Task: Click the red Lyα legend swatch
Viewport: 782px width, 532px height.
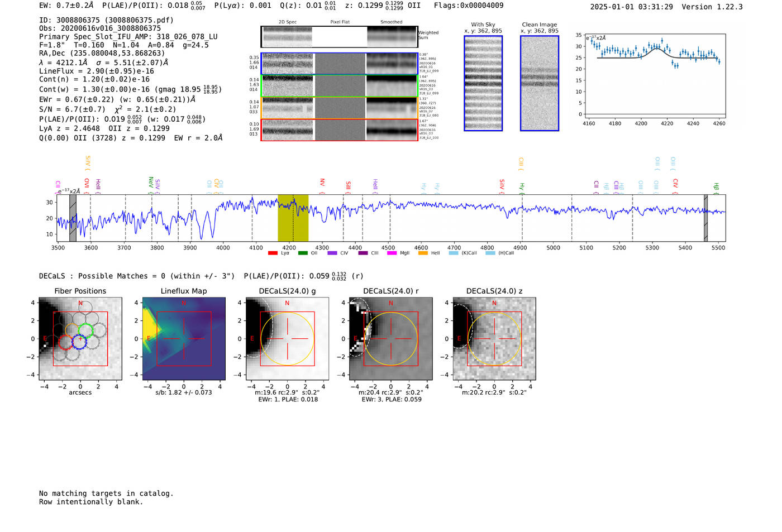Action: tap(273, 253)
